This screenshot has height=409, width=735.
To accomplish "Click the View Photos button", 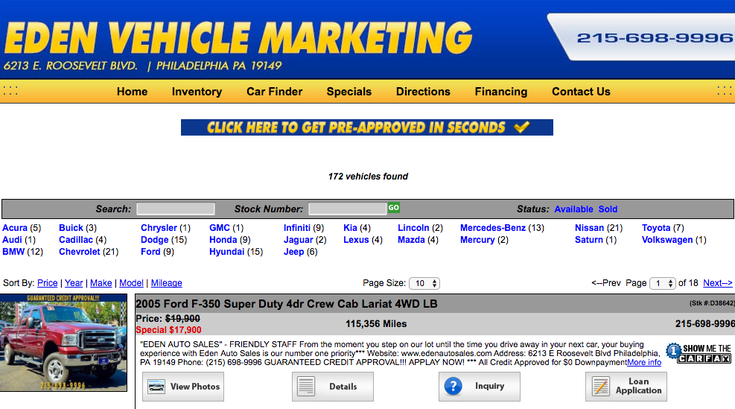I will (183, 387).
